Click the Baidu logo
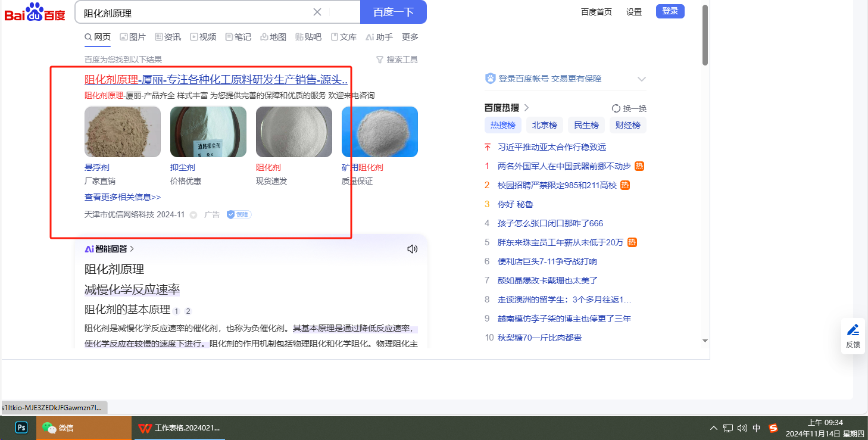The width and height of the screenshot is (868, 440). [x=35, y=12]
